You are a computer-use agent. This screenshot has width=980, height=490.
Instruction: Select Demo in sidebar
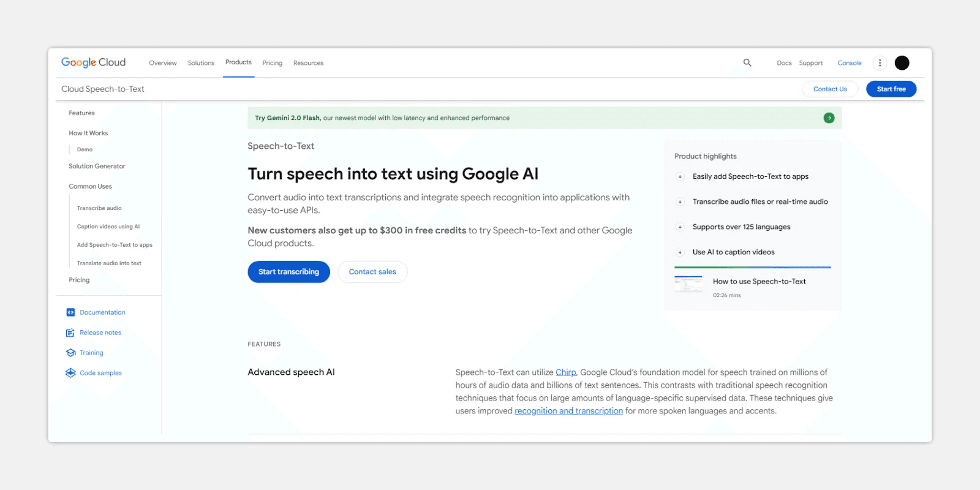click(x=85, y=149)
